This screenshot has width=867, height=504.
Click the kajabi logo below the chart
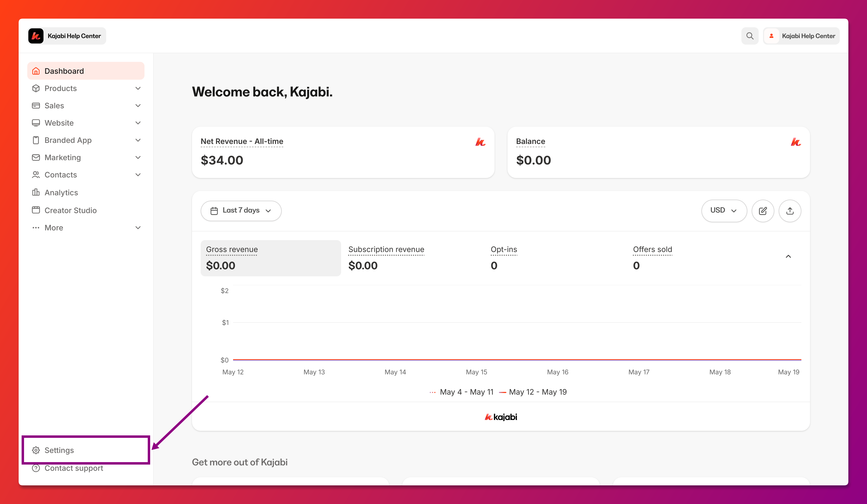[x=501, y=417]
